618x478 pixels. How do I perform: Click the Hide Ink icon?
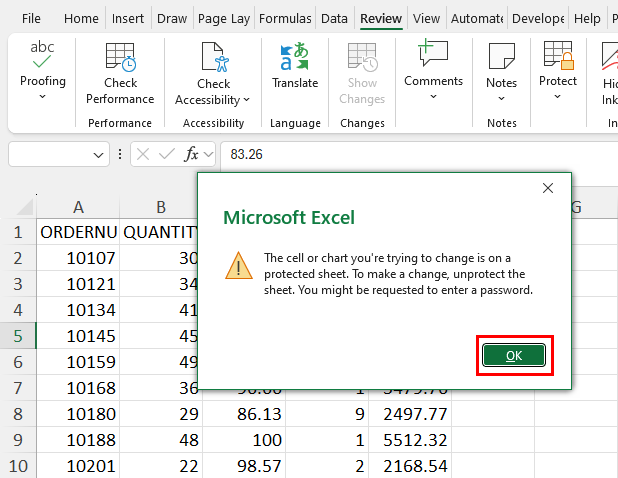click(x=610, y=58)
